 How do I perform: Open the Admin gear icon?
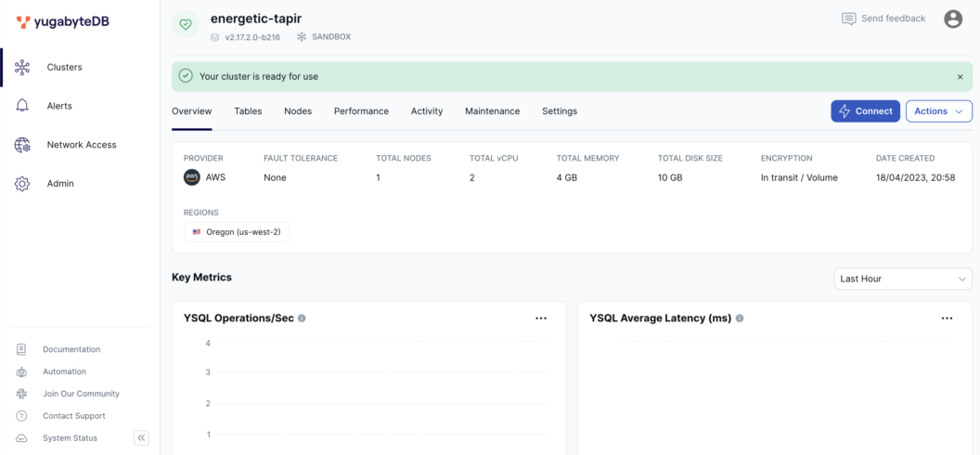click(22, 184)
